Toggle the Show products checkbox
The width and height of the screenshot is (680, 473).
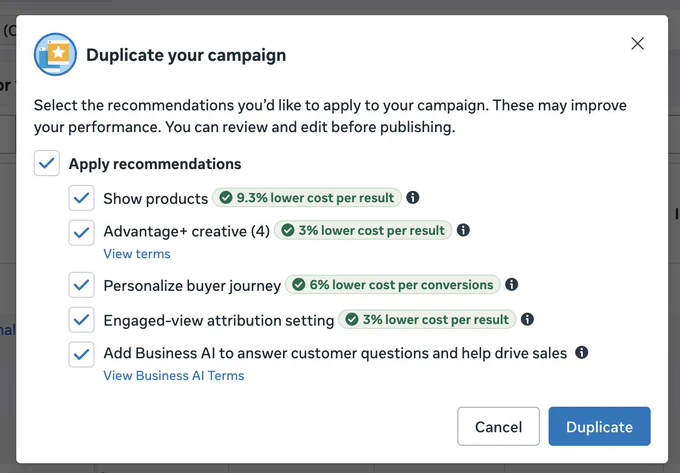[x=82, y=198]
